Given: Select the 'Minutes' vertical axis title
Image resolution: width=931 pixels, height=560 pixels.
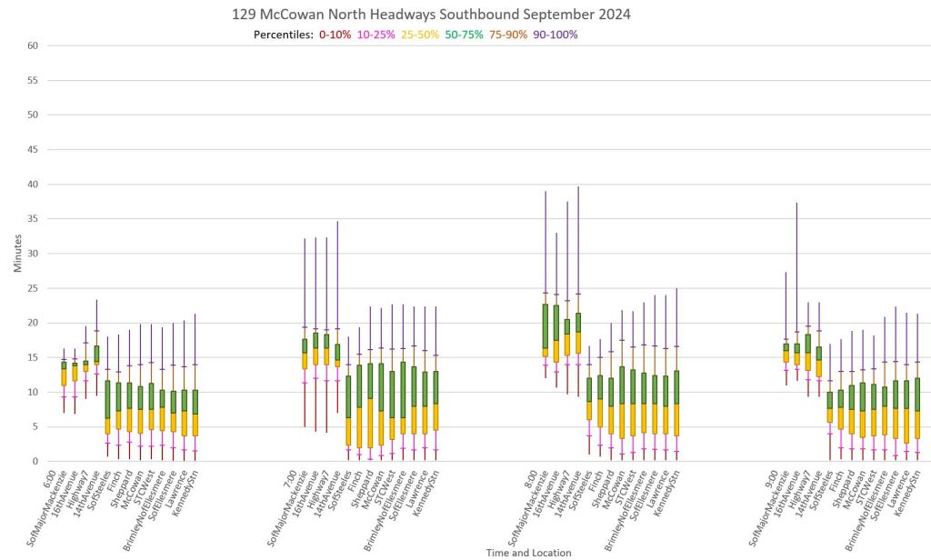Looking at the screenshot, I should click(17, 253).
